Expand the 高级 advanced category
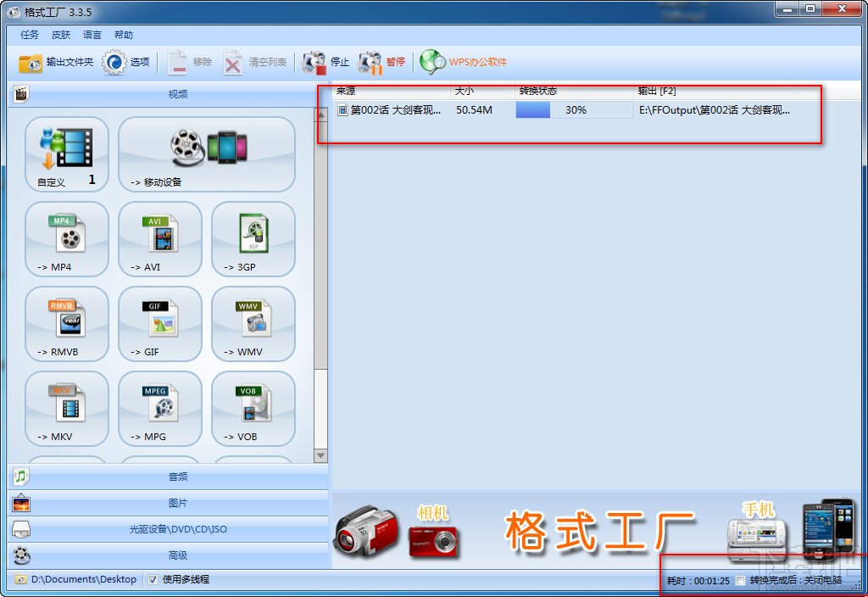868x597 pixels. (x=169, y=555)
